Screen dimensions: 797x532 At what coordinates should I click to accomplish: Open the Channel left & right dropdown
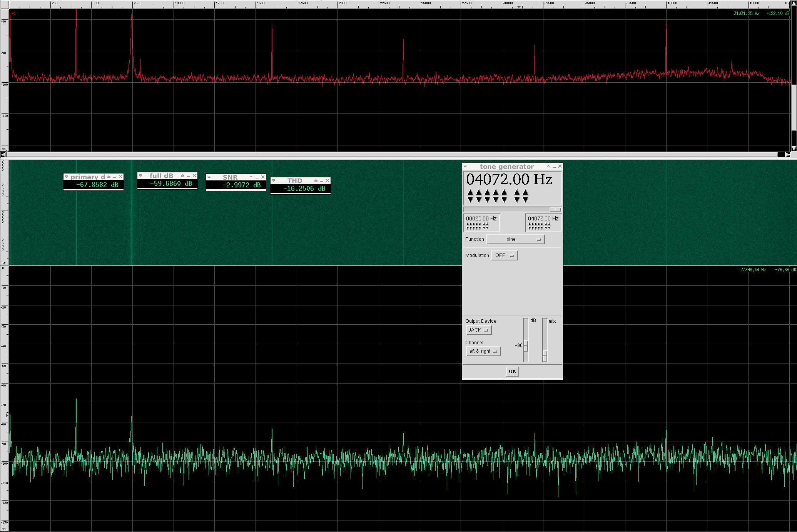pyautogui.click(x=483, y=351)
